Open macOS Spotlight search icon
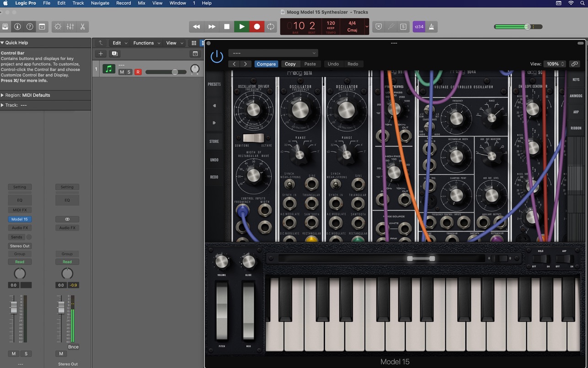This screenshot has width=588, height=368. coord(582,3)
